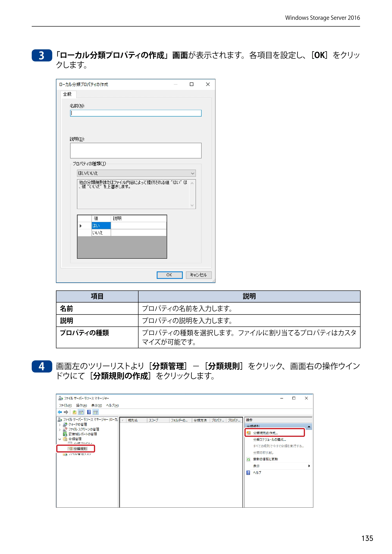392x554 pixels.
Task: Open the ヘルプ(H) menu
Action: (112, 405)
